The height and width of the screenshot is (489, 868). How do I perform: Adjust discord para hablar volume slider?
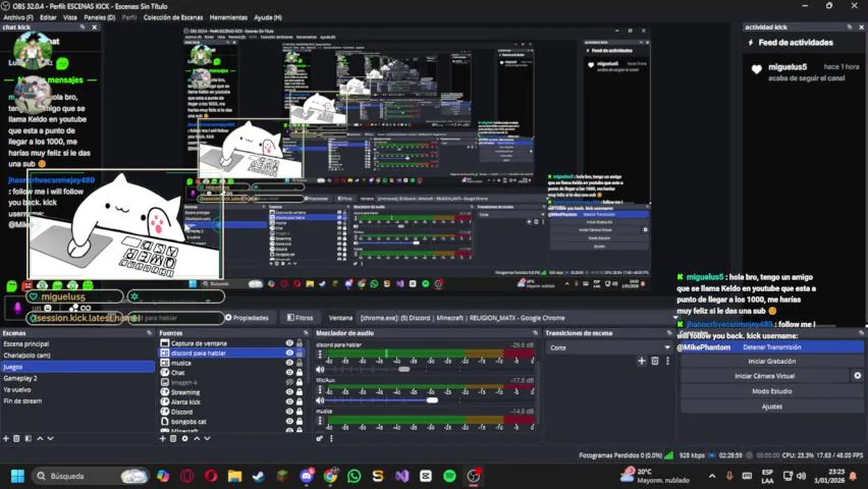(404, 369)
